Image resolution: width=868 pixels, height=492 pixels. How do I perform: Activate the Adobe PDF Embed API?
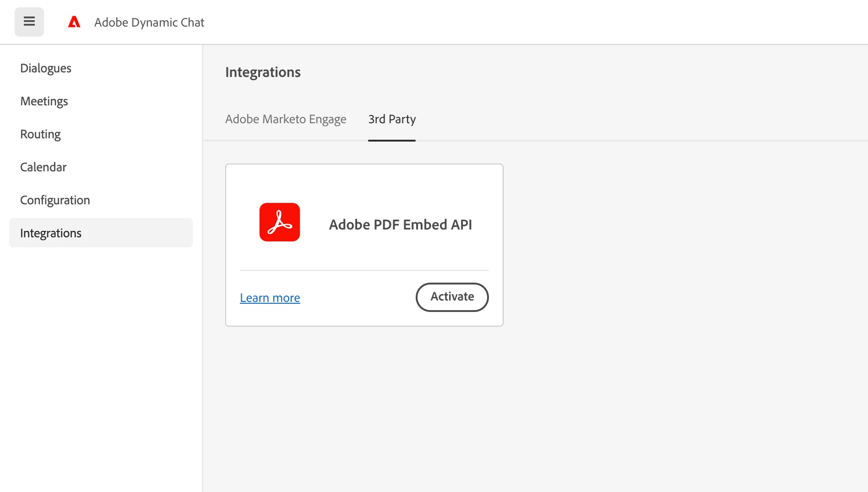452,297
